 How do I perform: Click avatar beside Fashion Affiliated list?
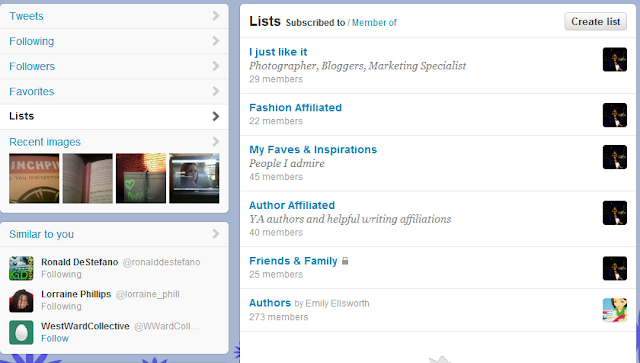coord(615,115)
